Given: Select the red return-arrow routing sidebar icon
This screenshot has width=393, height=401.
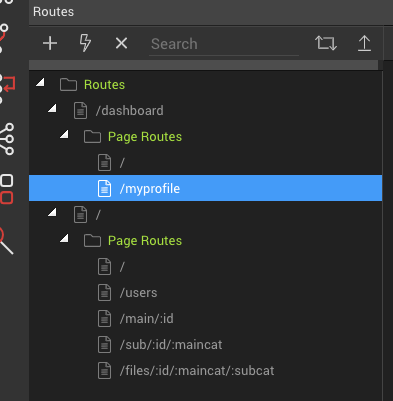Looking at the screenshot, I should click(x=7, y=85).
